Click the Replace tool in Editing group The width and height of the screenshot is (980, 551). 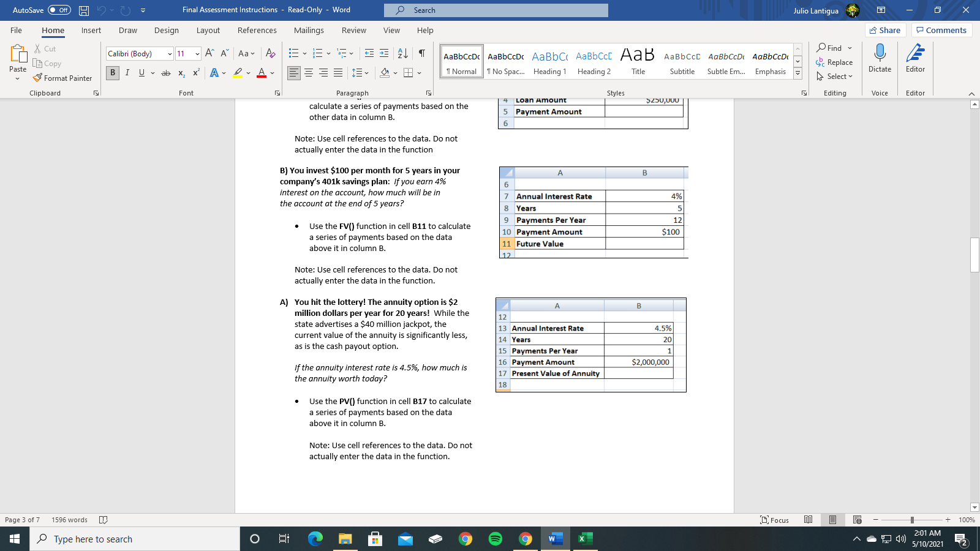835,62
